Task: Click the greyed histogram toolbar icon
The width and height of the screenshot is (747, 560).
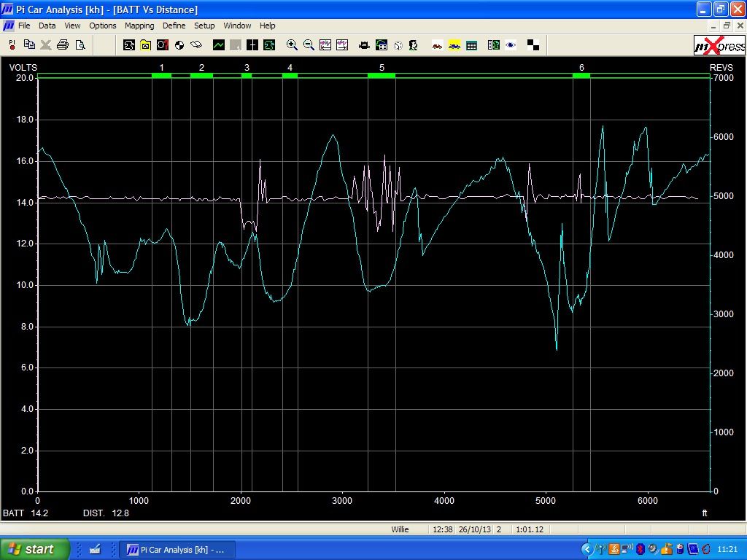Action: click(x=236, y=44)
